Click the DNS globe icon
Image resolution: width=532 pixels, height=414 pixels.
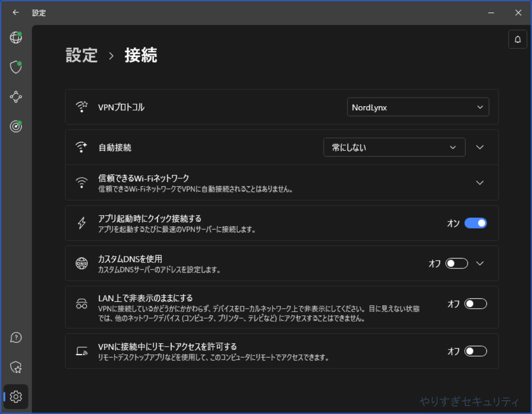click(82, 263)
